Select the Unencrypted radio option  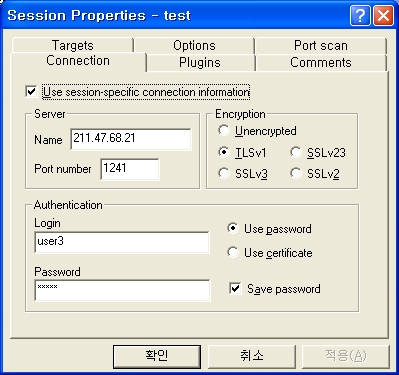tap(224, 130)
